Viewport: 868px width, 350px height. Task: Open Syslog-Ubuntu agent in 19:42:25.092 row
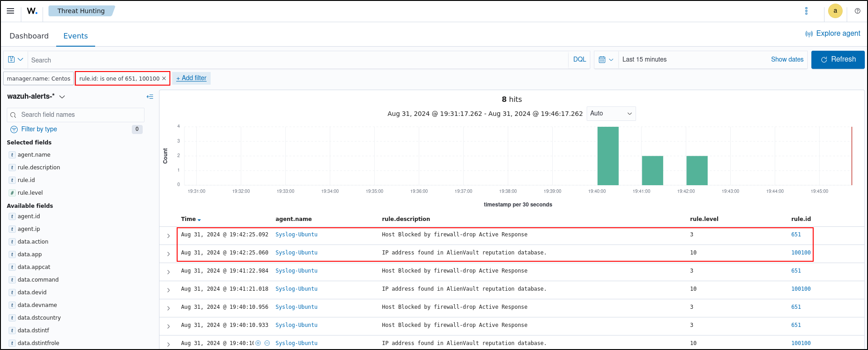pos(296,235)
